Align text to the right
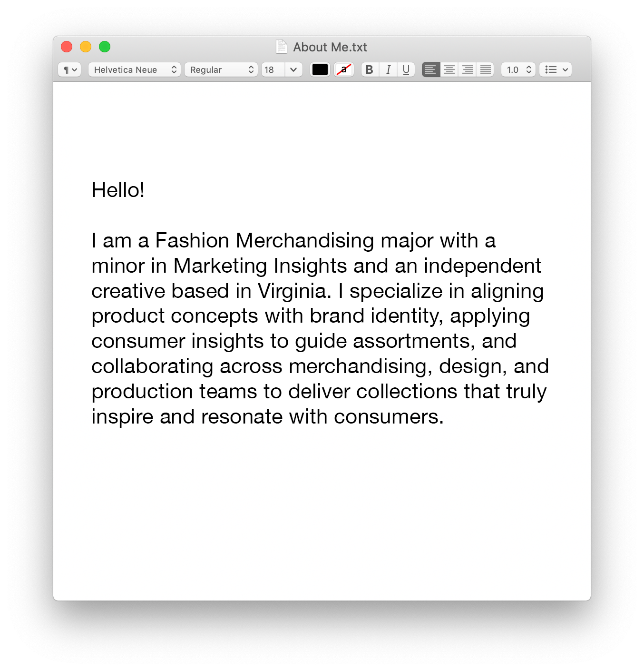This screenshot has width=644, height=671. pos(467,69)
